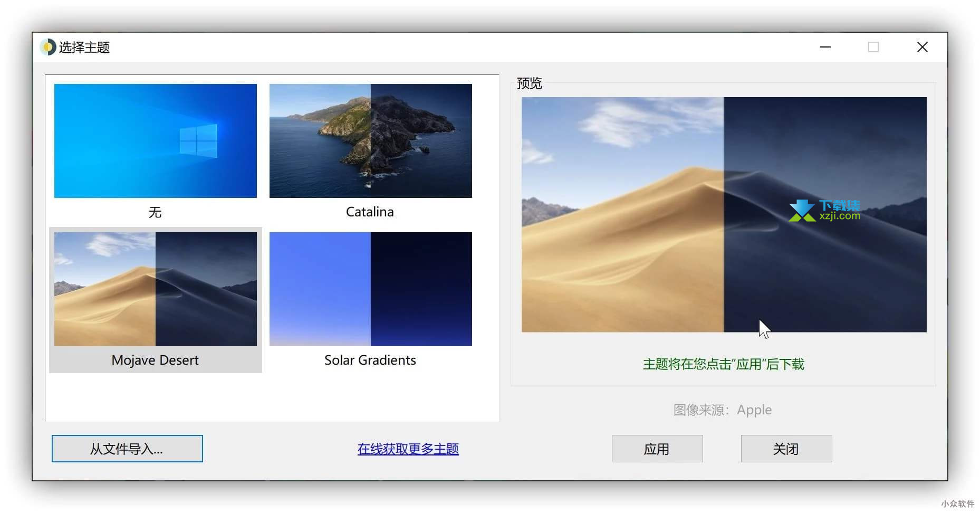This screenshot has width=980, height=513.
Task: Close the 选择主题 window with X
Action: pos(922,47)
